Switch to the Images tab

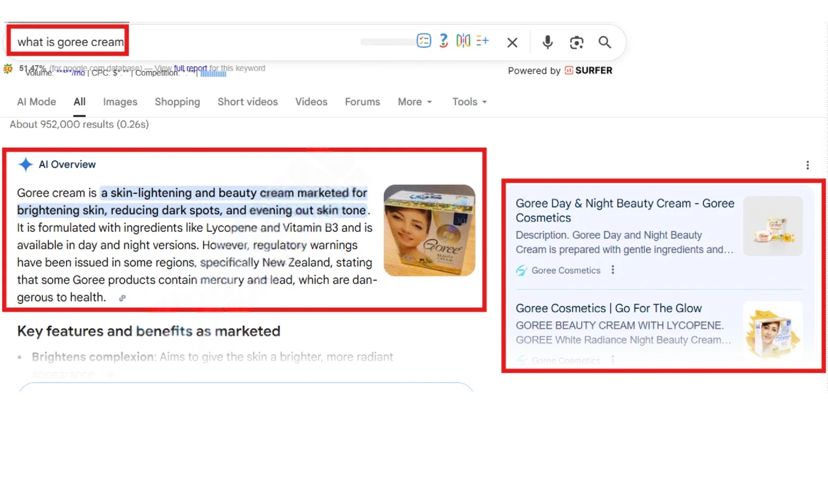120,102
